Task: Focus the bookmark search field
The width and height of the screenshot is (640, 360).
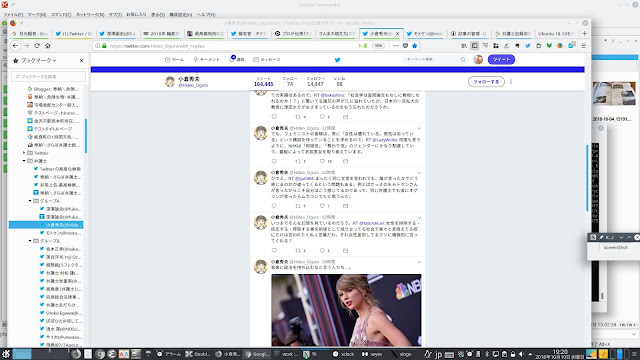Action: click(48, 76)
